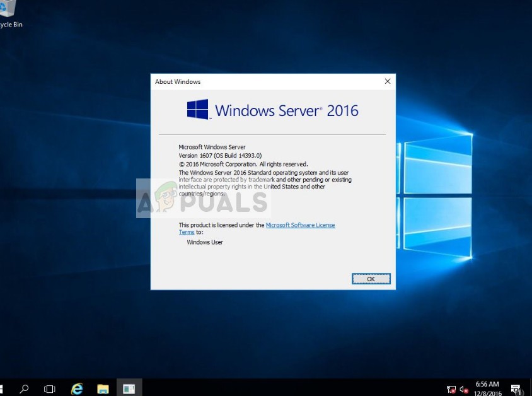Open the network status tray icon

pos(451,390)
